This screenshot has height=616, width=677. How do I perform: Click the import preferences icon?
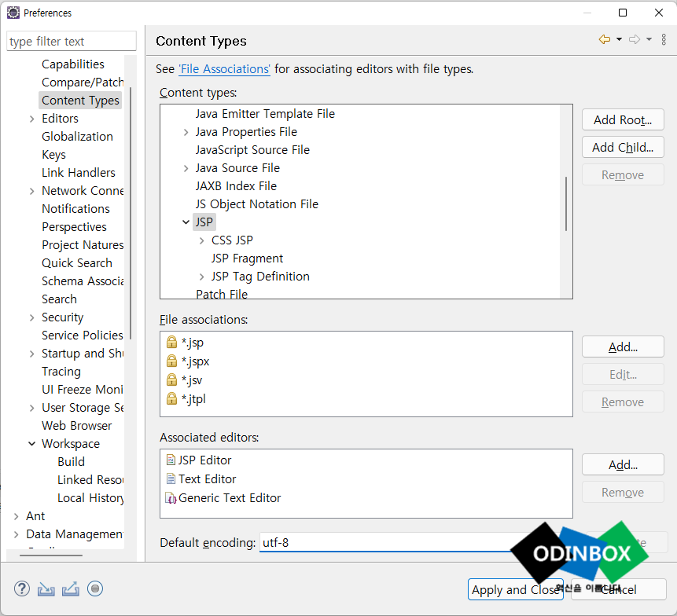[x=46, y=589]
